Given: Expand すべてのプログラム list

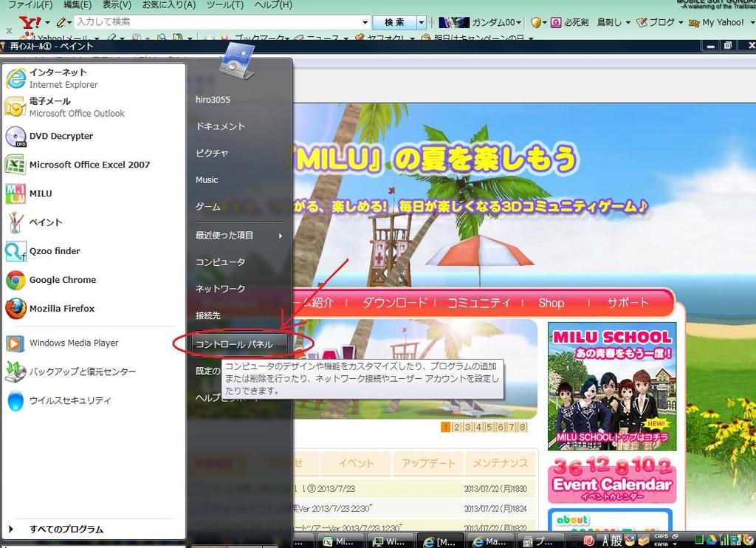Looking at the screenshot, I should click(66, 529).
